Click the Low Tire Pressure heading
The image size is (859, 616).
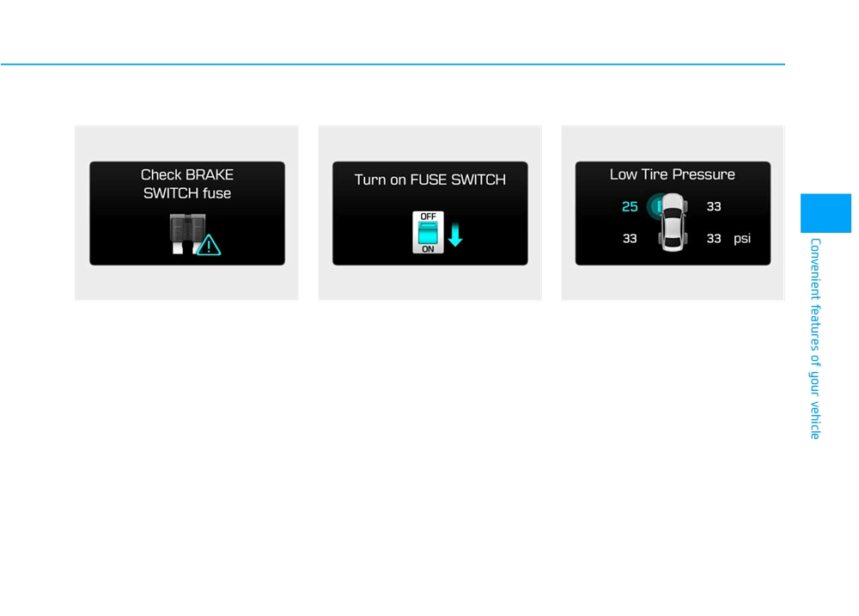pos(673,174)
